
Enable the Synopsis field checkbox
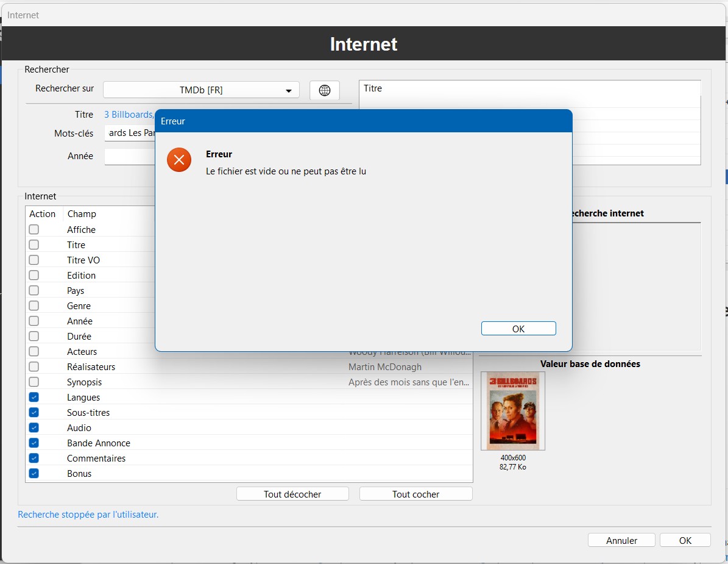point(34,382)
